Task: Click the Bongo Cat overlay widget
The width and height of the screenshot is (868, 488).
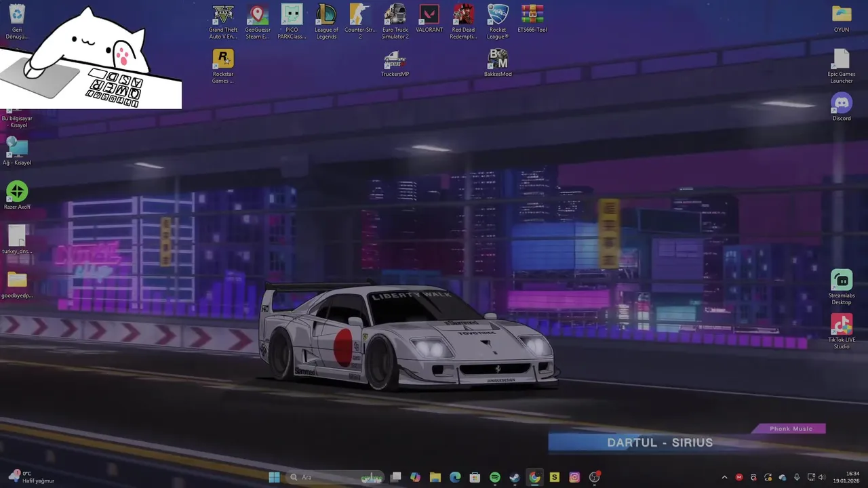Action: [x=91, y=57]
